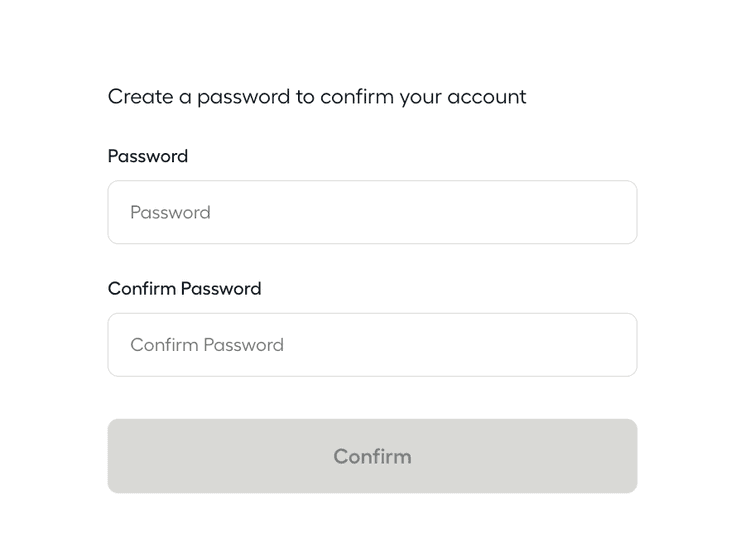Activate the field under the Password label
Viewport: 750px width, 538px height.
pyautogui.click(x=372, y=212)
